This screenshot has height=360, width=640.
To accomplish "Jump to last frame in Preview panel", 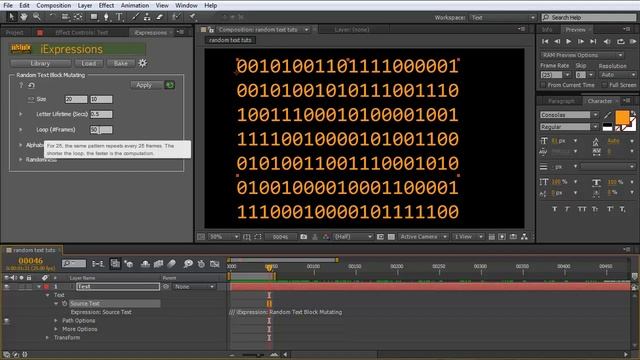I will click(593, 41).
